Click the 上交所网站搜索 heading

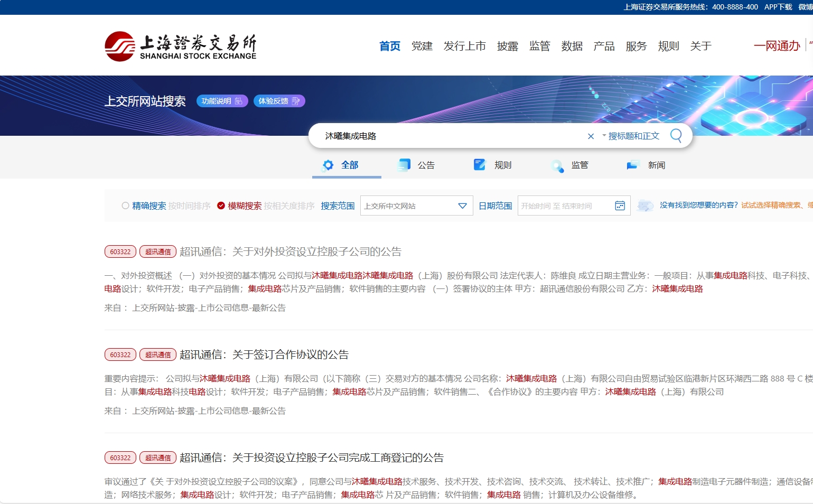coord(145,101)
